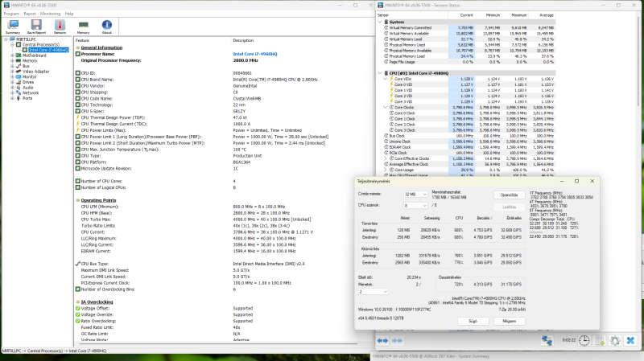Expand the Core Effective Clocks subgroup

[x=386, y=158]
